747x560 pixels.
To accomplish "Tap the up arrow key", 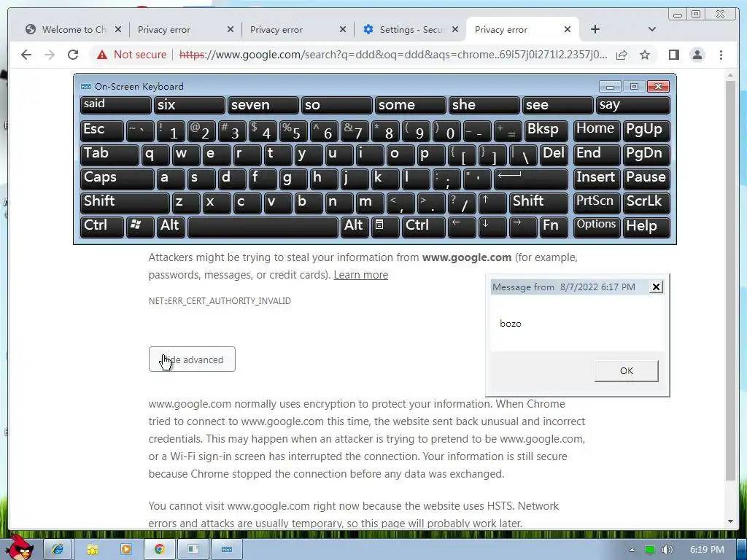I will point(492,203).
